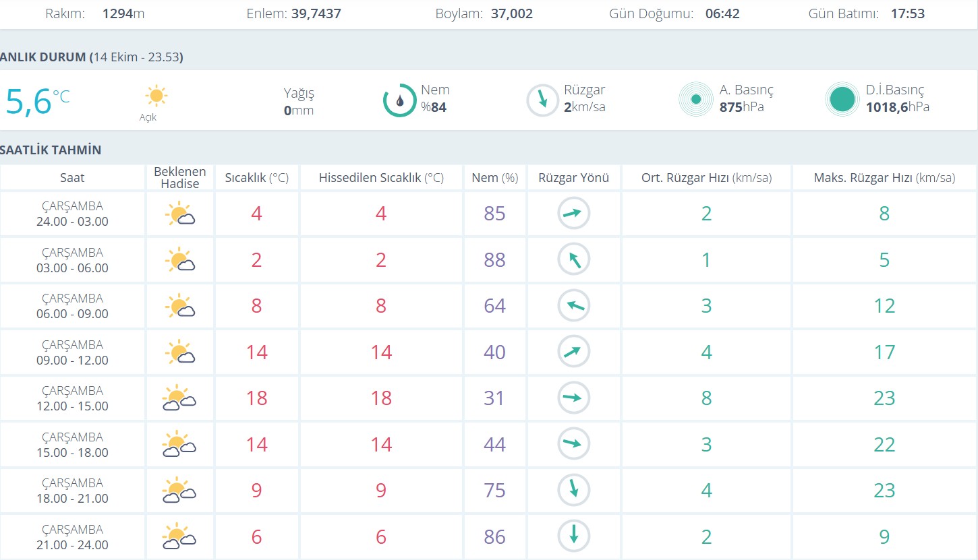Click the A. Basınç pressure rings icon
The height and width of the screenshot is (560, 978).
click(x=696, y=100)
